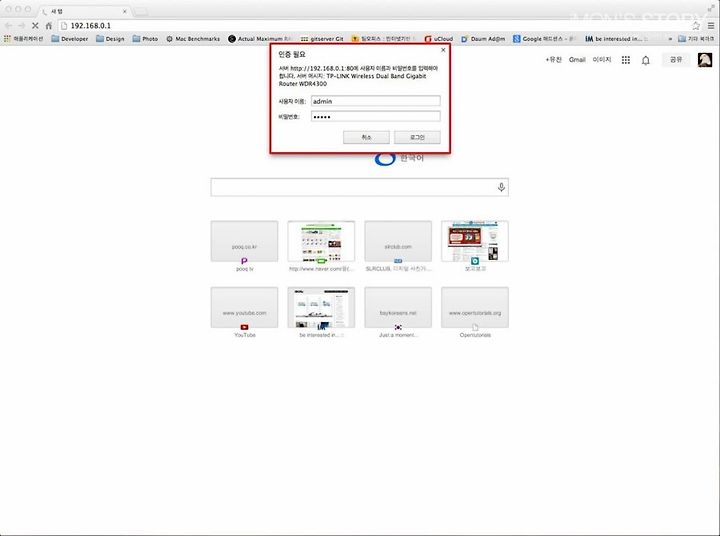
Task: Stop loading the page
Action: pos(35,26)
